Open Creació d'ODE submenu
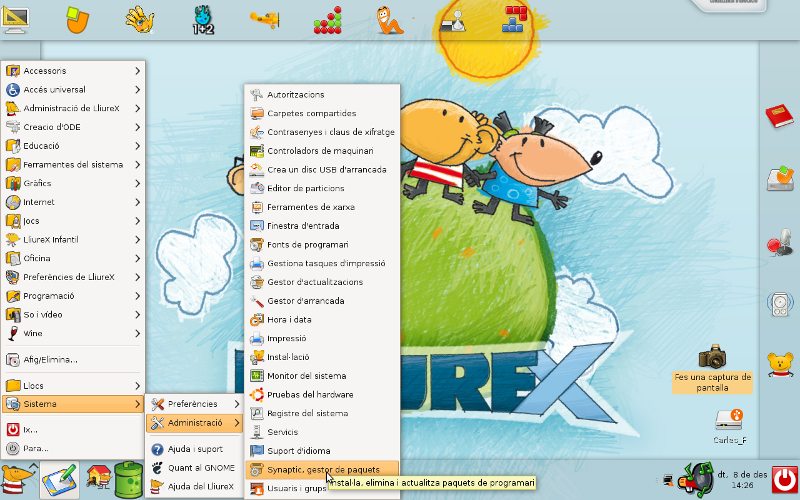Viewport: 800px width, 500px height. click(73, 127)
